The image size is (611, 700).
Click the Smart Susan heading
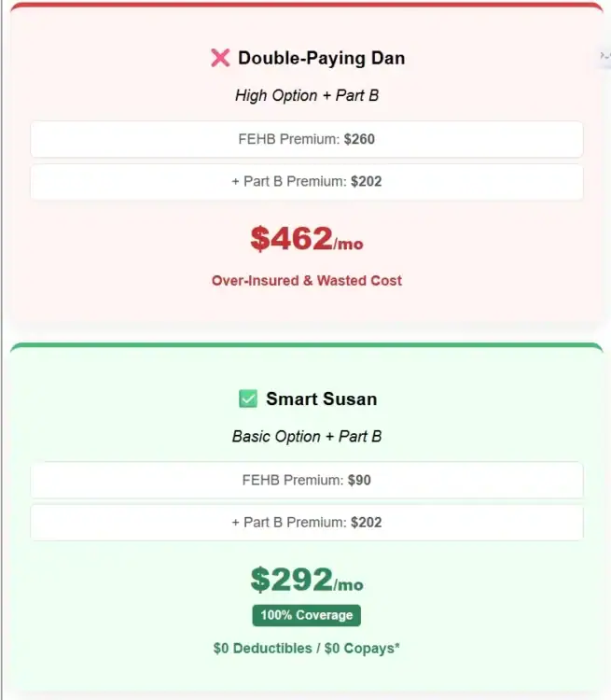pyautogui.click(x=321, y=399)
